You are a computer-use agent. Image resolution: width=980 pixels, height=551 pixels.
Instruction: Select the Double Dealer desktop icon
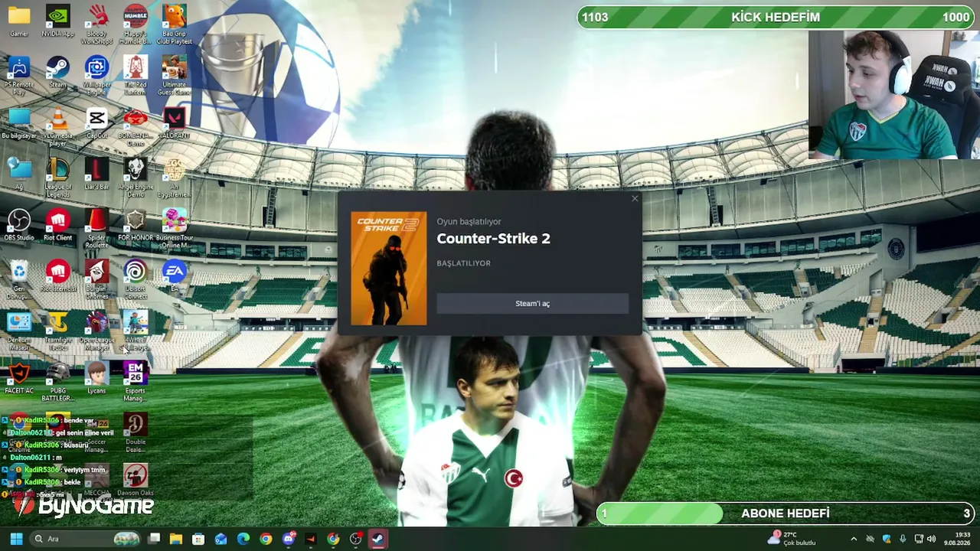(136, 434)
